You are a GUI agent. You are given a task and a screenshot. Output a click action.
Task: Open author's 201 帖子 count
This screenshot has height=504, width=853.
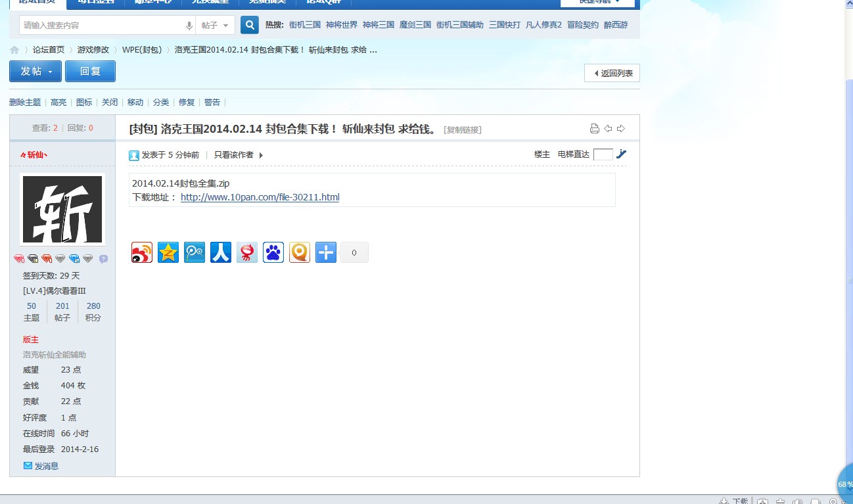(x=62, y=306)
